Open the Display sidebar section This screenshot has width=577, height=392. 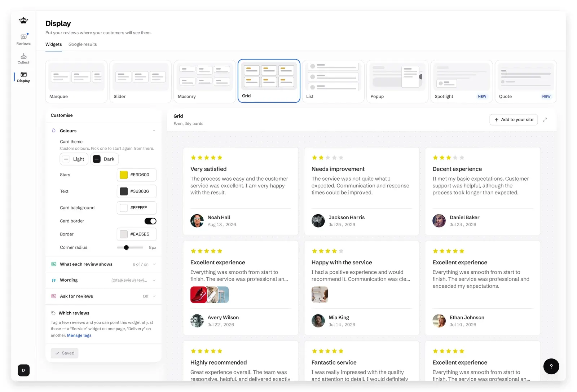click(x=23, y=77)
